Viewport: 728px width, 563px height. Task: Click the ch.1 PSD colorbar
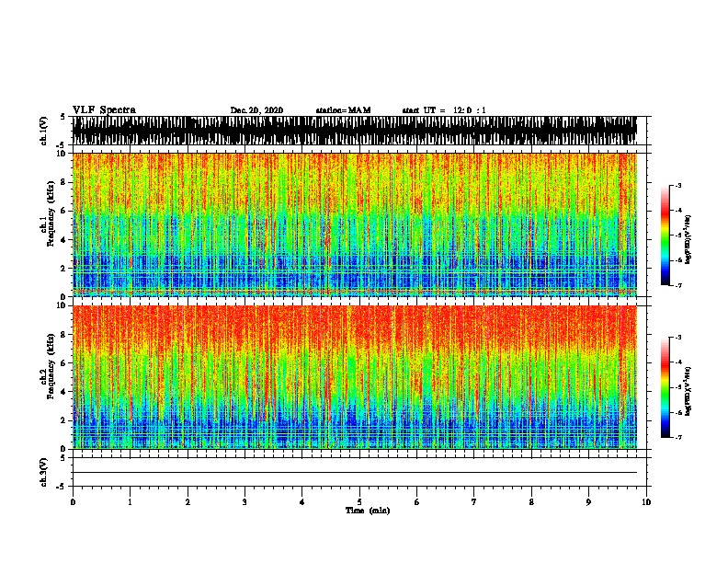click(x=665, y=236)
